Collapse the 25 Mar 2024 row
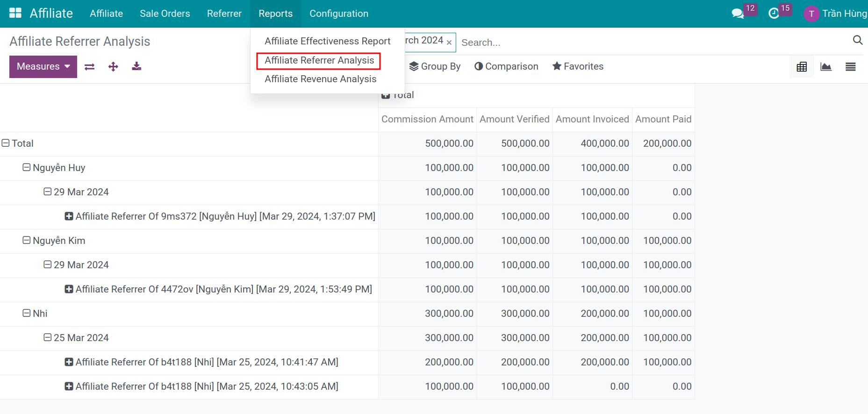868x414 pixels. [47, 338]
